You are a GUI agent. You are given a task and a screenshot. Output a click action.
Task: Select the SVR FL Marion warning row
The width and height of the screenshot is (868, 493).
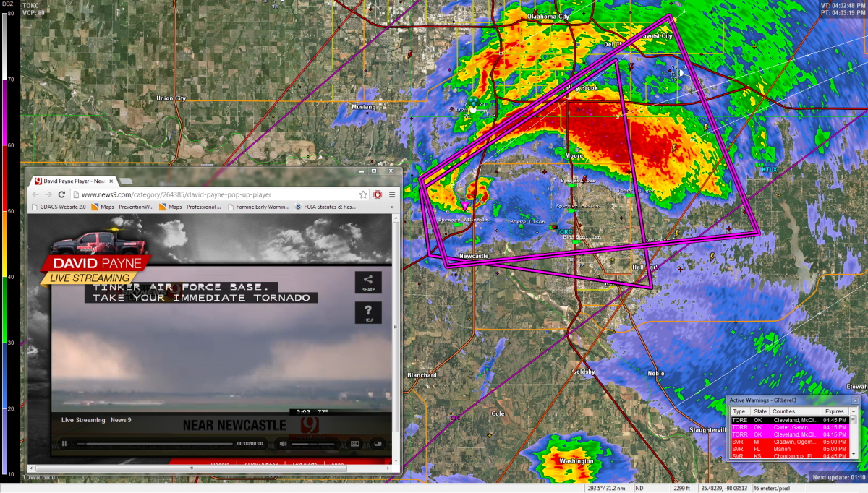click(789, 449)
